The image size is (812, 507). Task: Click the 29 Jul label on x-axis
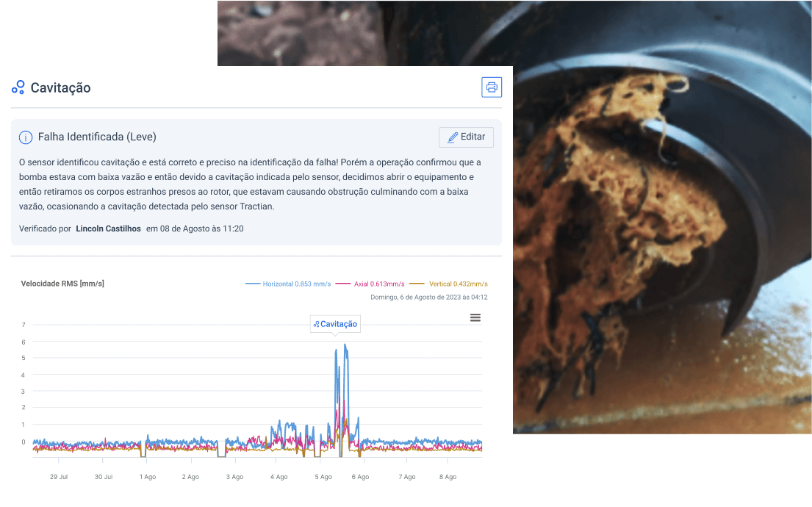tap(59, 477)
